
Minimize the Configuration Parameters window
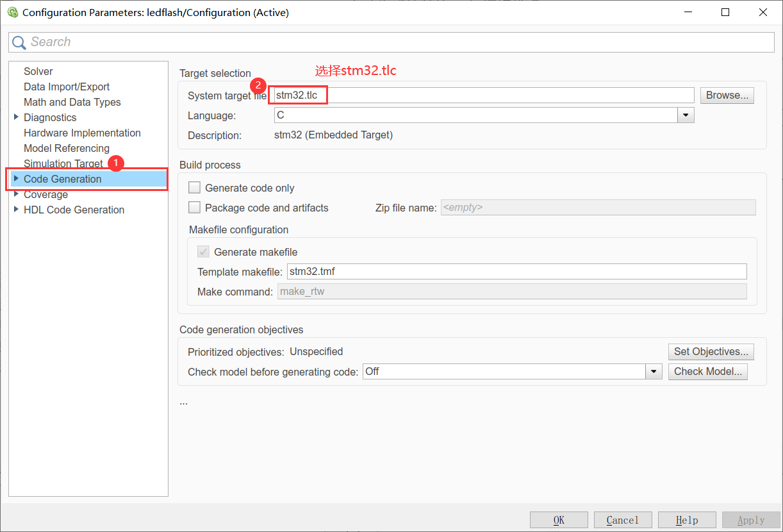[x=688, y=12]
